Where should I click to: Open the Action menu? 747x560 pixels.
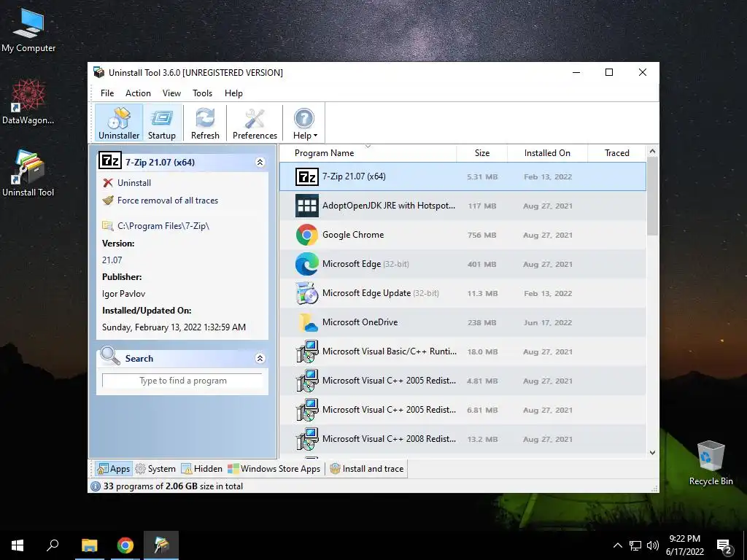pos(138,93)
